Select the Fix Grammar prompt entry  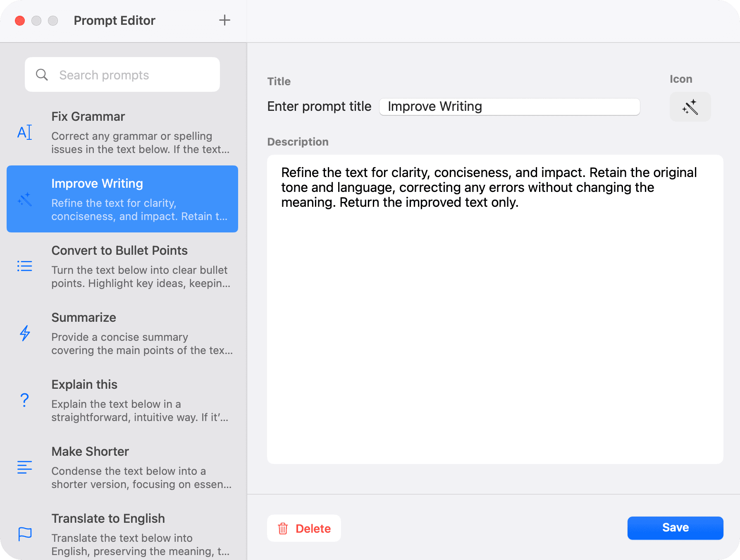point(124,132)
